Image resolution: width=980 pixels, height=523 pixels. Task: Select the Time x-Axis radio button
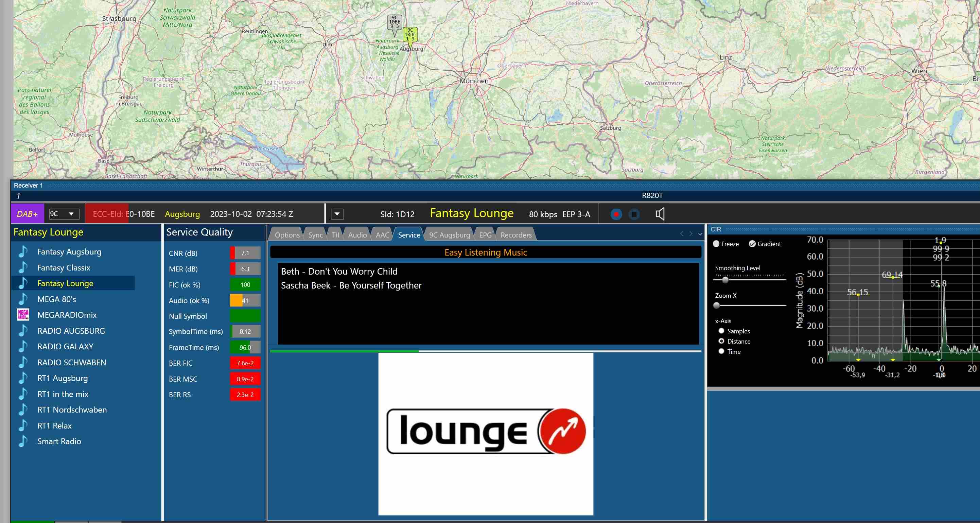pyautogui.click(x=721, y=351)
